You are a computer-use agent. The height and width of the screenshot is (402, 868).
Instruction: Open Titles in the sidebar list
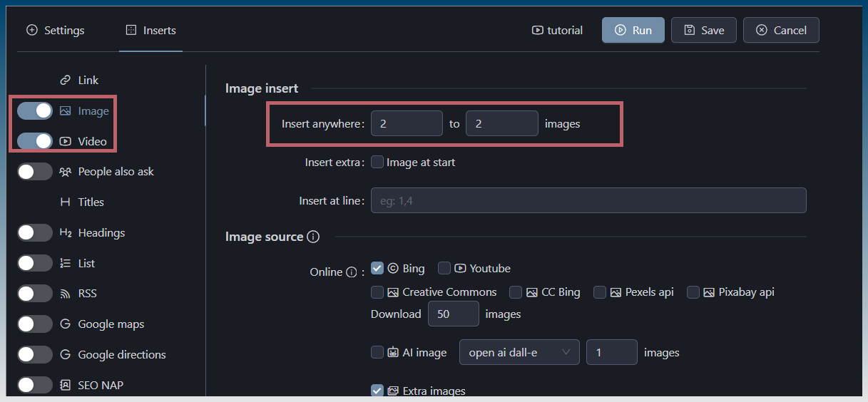[91, 202]
